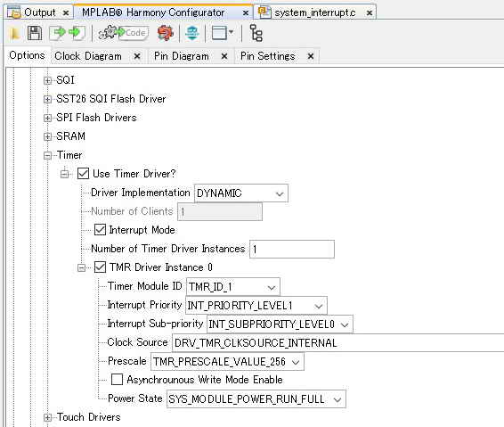
Task: Open the Prescale value dropdown
Action: [x=227, y=362]
